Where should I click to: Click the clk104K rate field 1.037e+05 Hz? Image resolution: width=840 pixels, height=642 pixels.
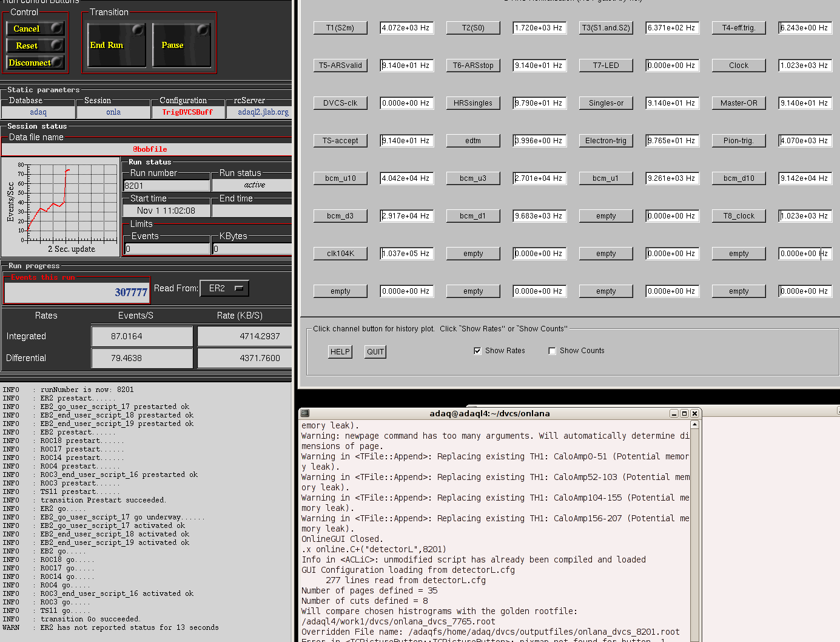click(x=406, y=254)
